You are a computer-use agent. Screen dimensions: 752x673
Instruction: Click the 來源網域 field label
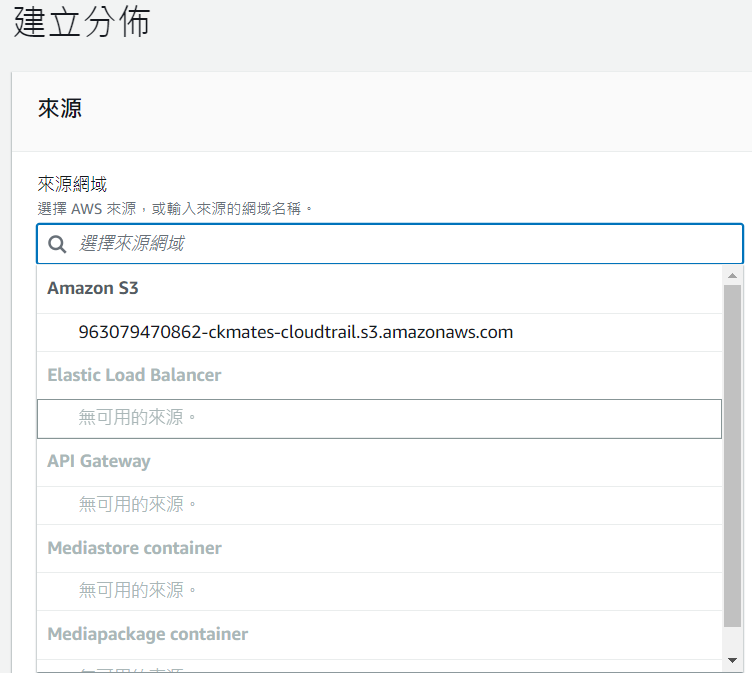coord(72,184)
